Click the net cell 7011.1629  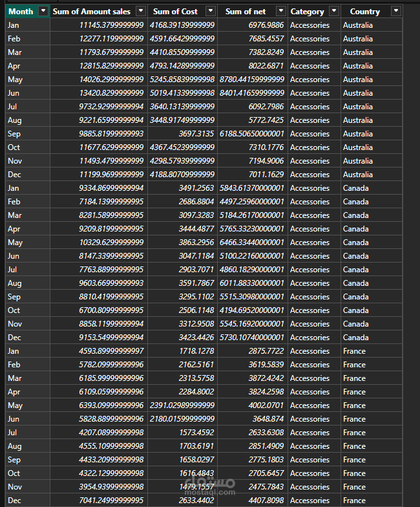pyautogui.click(x=253, y=175)
